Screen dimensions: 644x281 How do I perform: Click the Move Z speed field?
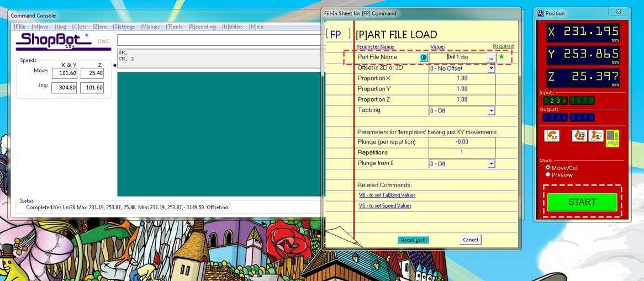92,73
